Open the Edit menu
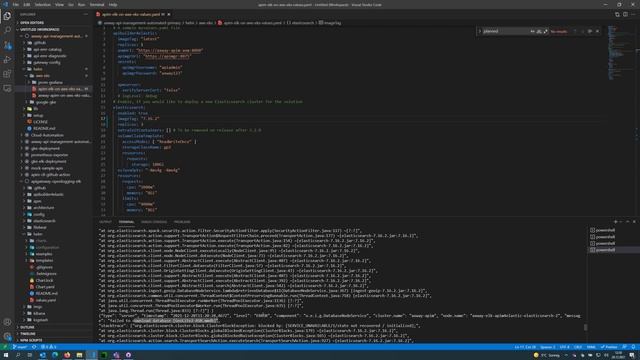The height and width of the screenshot is (360, 640). pyautogui.click(x=27, y=4)
